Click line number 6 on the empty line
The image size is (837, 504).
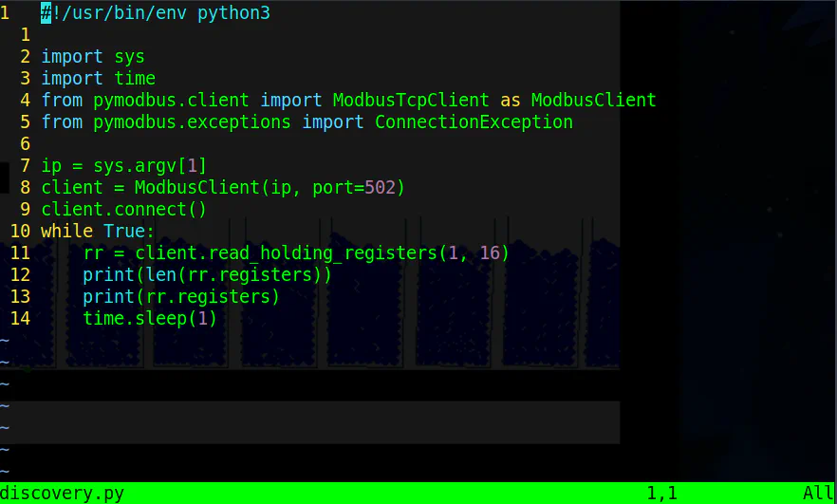pyautogui.click(x=25, y=144)
